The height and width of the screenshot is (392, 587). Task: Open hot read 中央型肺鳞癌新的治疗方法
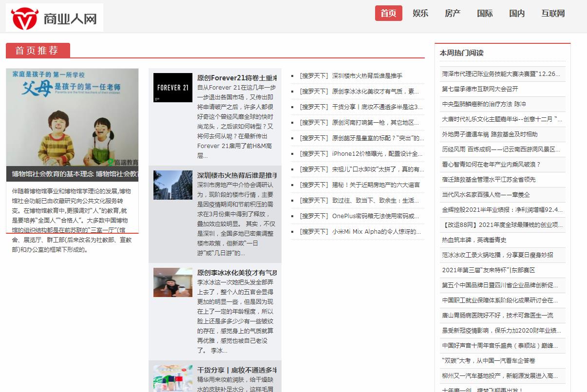pos(484,104)
